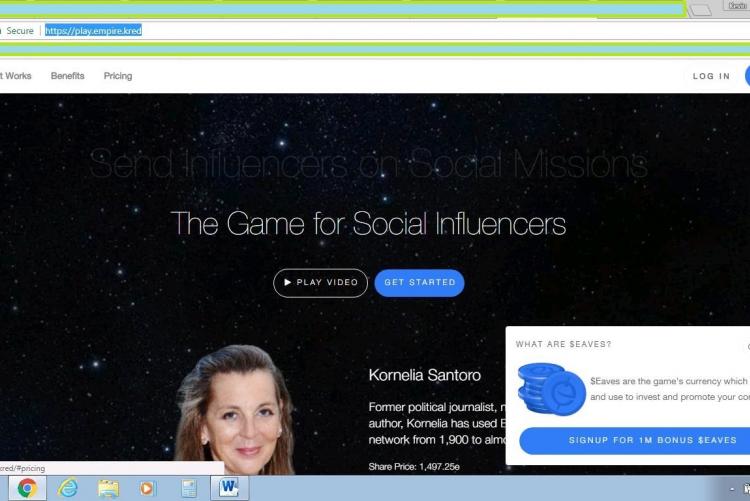Click the partially visible Works nav item
Viewport: 750px width, 501px height.
tap(15, 76)
